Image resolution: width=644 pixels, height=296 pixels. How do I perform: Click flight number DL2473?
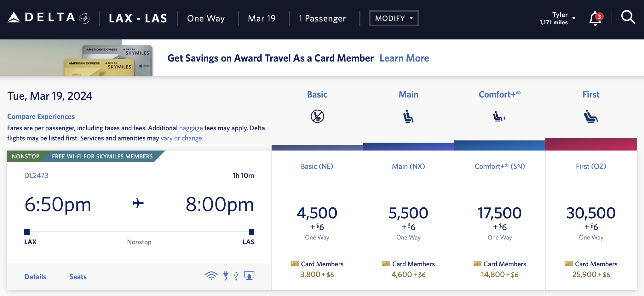coord(36,175)
